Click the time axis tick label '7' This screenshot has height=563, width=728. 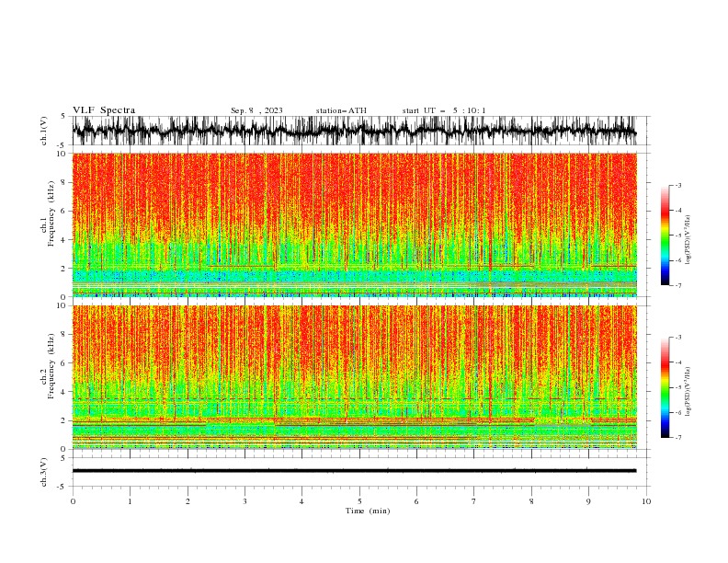(x=474, y=501)
